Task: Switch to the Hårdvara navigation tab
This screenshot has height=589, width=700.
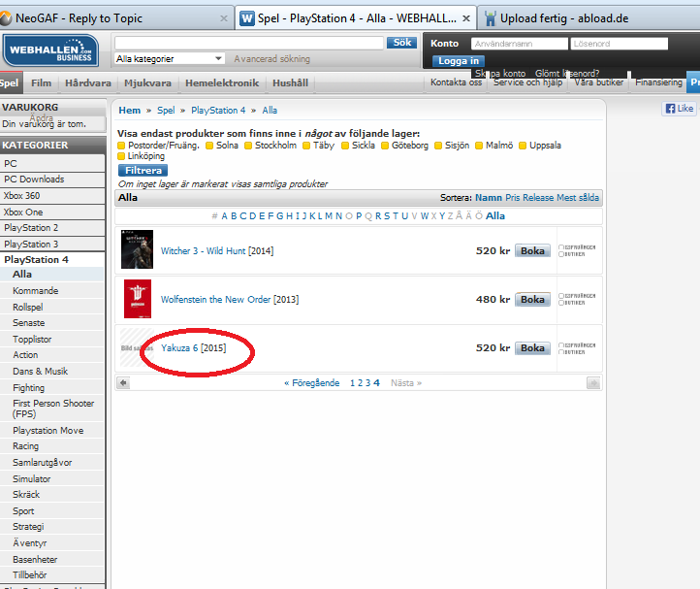Action: pyautogui.click(x=86, y=83)
